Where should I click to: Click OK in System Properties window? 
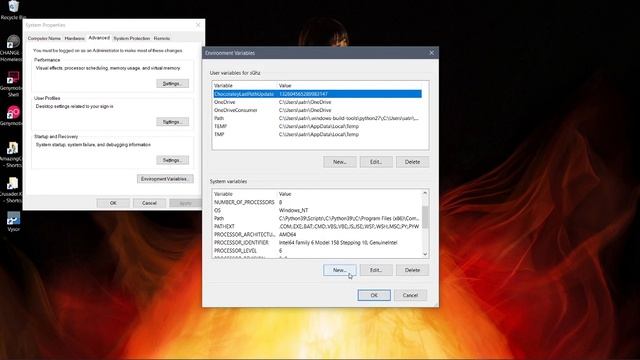tap(113, 203)
